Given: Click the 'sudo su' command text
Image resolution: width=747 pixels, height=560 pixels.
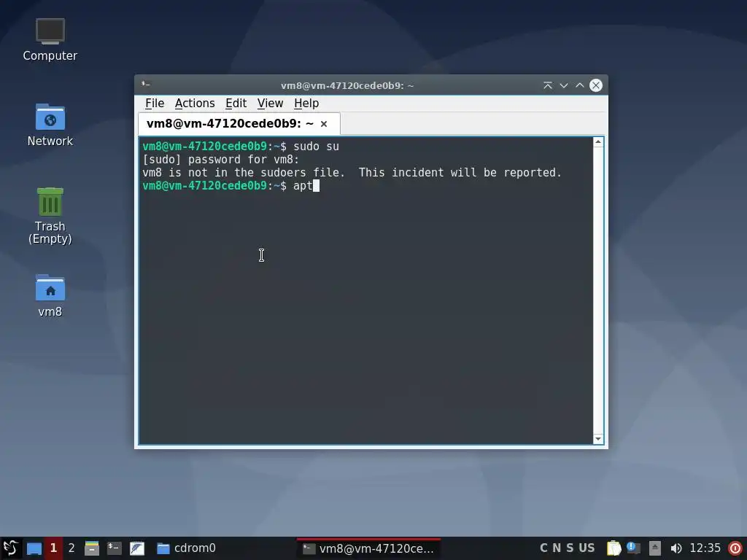Looking at the screenshot, I should click(316, 146).
